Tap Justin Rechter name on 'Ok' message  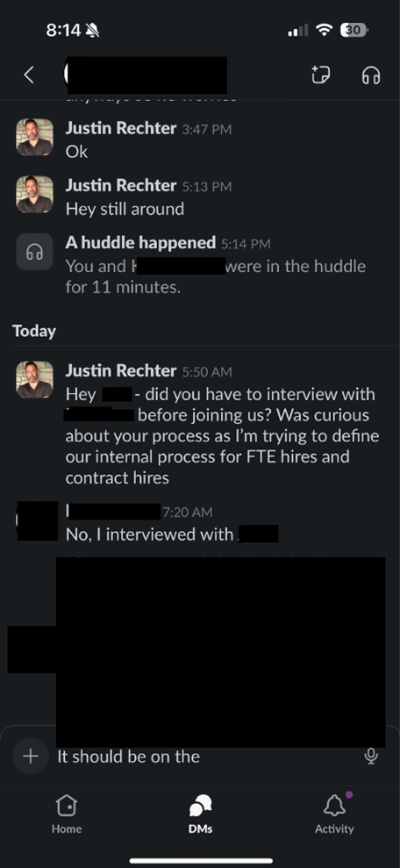(x=120, y=128)
